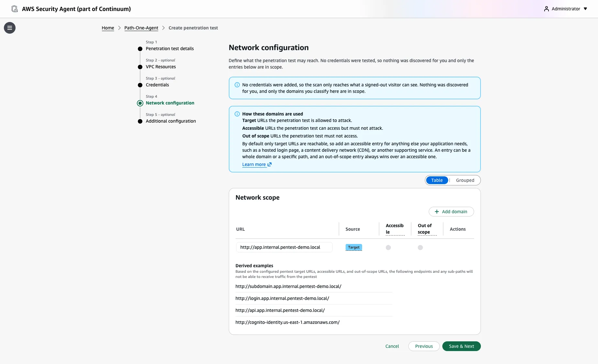Edit the app.internal.pentest-demo.local URL field
The image size is (598, 364).
pyautogui.click(x=284, y=247)
